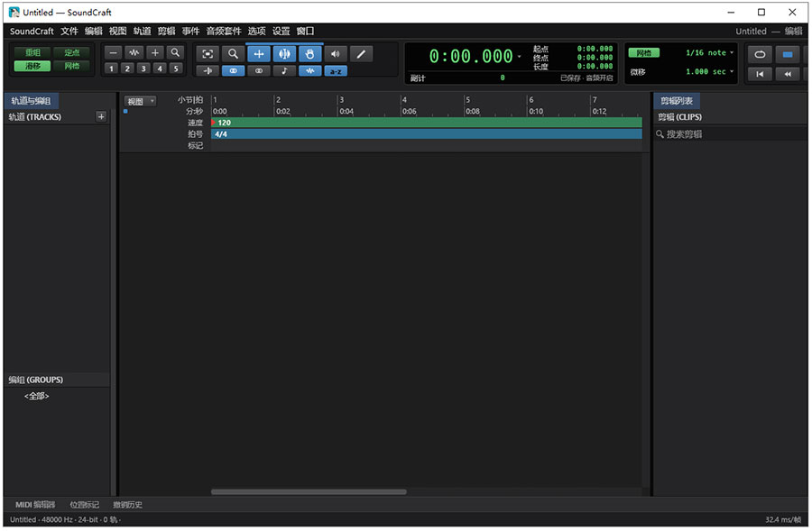Image resolution: width=812 pixels, height=531 pixels.
Task: Add a track with the plus button
Action: 101,116
